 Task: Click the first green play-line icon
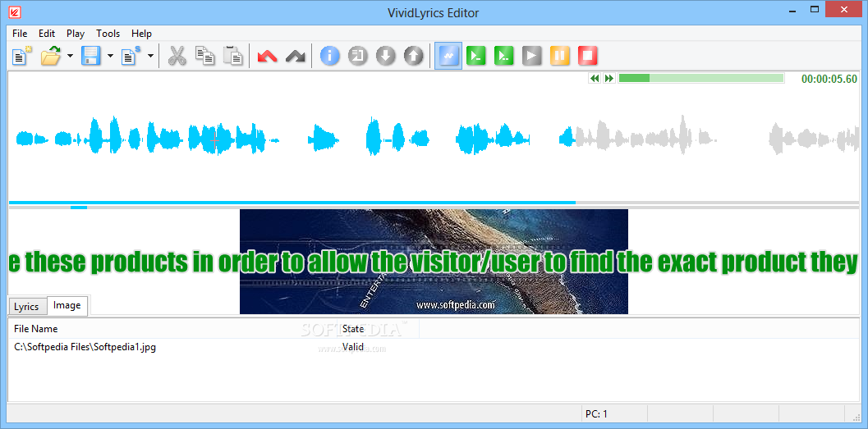[x=476, y=56]
